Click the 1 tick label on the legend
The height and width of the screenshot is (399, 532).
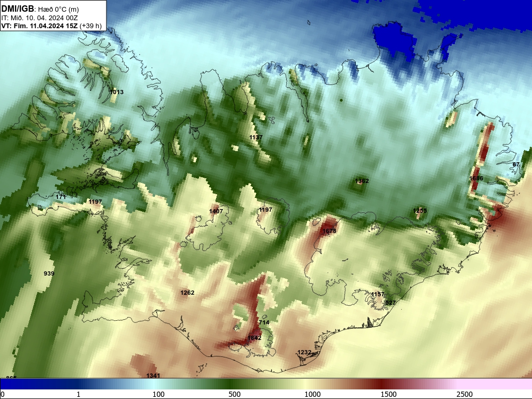78,394
